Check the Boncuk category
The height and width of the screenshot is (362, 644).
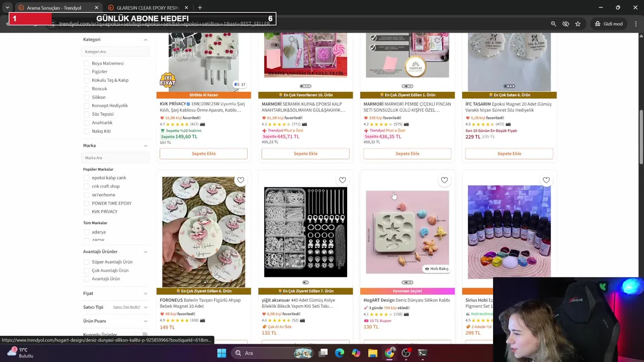pyautogui.click(x=87, y=89)
